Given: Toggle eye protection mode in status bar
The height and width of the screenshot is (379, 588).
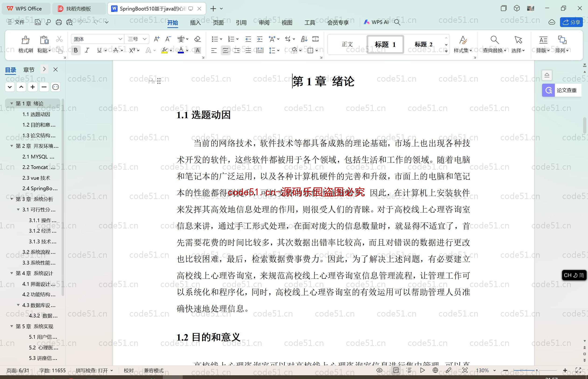Looking at the screenshot, I should point(379,370).
